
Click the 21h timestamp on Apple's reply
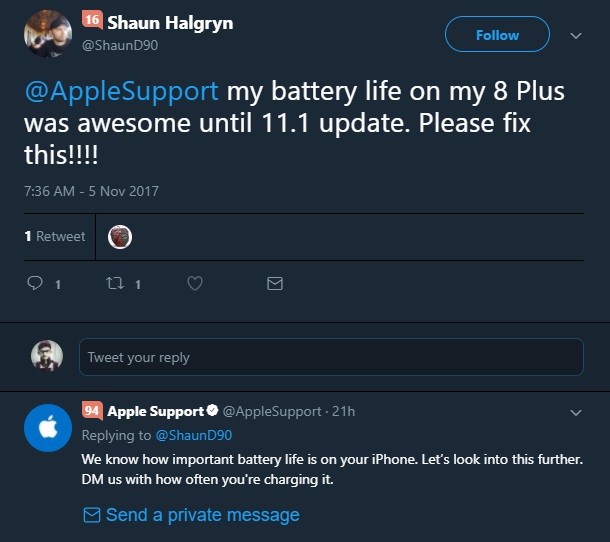[x=344, y=411]
